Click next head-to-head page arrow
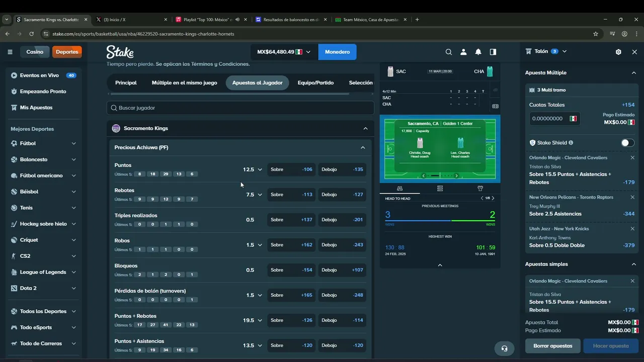 pos(493,198)
